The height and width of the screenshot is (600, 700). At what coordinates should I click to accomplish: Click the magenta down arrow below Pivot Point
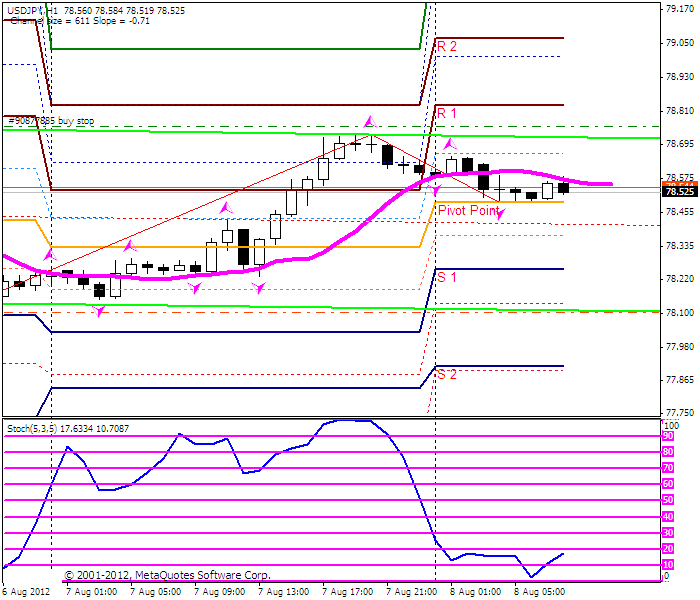(501, 213)
